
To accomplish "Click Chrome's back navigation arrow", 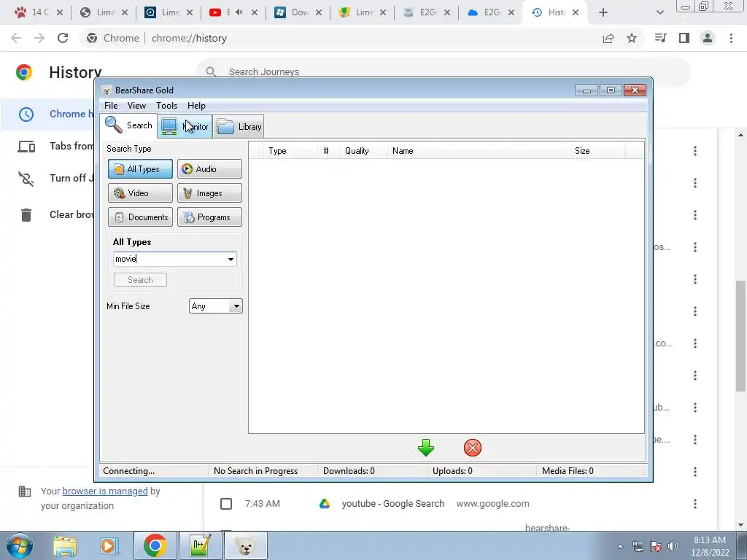I will (16, 38).
